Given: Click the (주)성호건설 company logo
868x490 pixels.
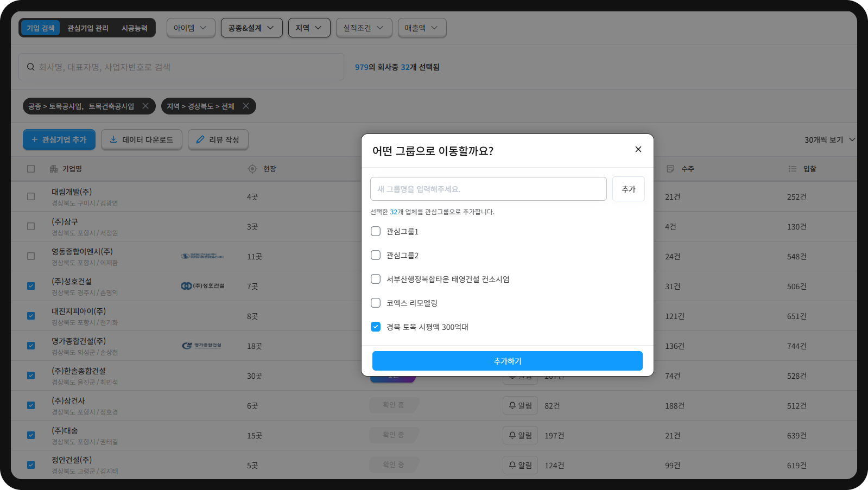Looking at the screenshot, I should pos(202,286).
